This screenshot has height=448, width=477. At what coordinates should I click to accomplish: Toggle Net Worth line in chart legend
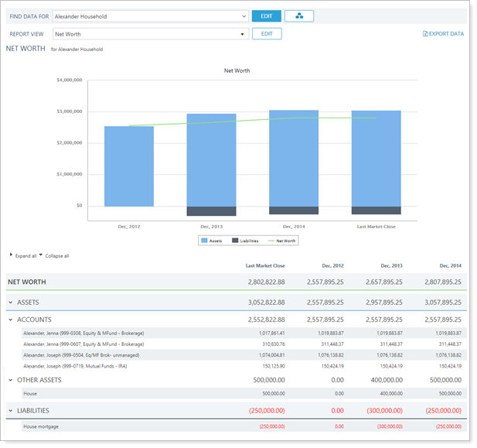[x=281, y=241]
